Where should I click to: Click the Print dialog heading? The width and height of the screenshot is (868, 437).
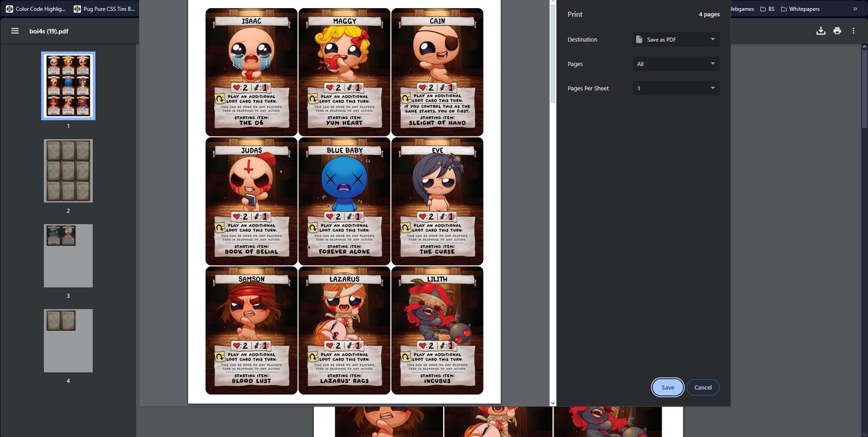tap(575, 14)
